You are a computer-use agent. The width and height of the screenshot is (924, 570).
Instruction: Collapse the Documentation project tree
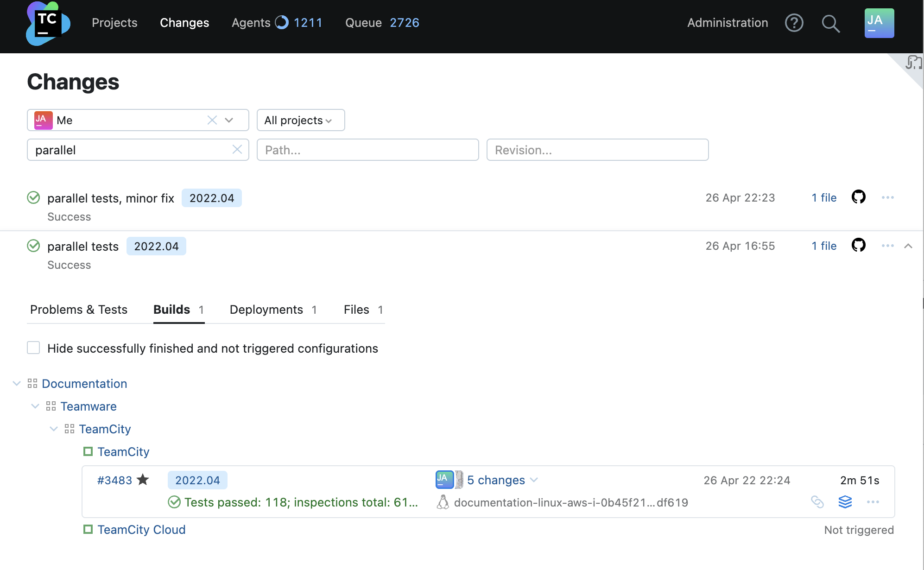17,383
